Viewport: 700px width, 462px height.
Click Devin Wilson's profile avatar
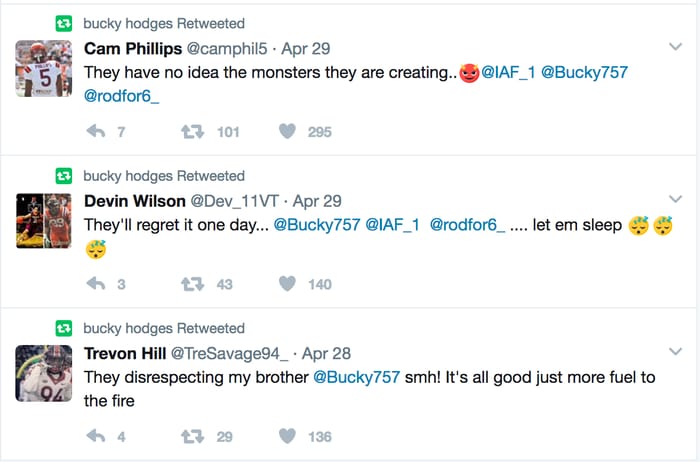pyautogui.click(x=43, y=220)
